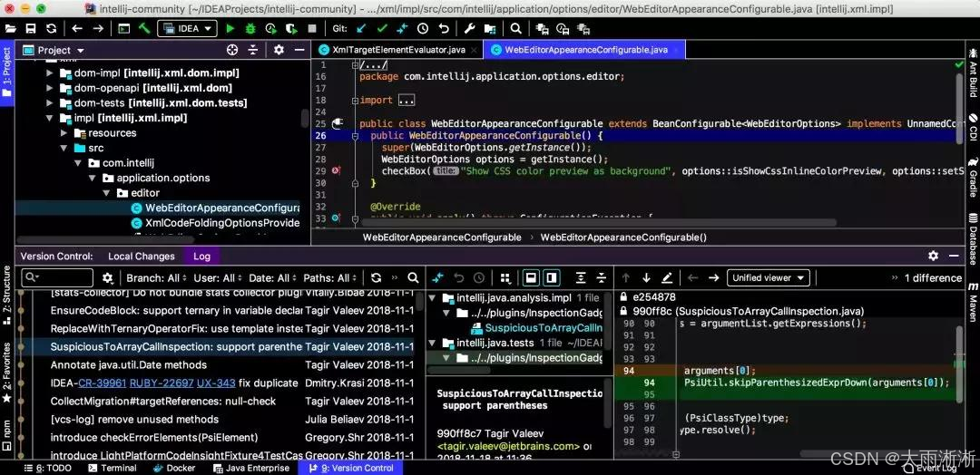Open the Paths: All filter
980x475 pixels.
[330, 277]
